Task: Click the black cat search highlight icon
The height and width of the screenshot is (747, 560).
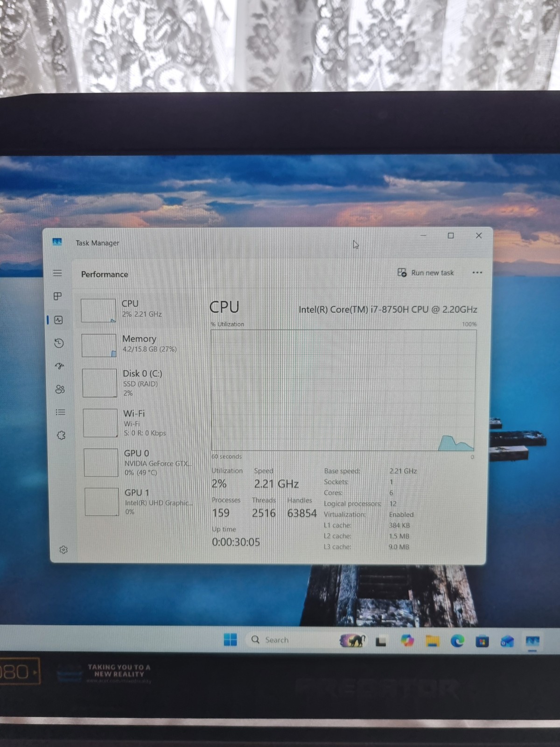Action: pos(352,641)
